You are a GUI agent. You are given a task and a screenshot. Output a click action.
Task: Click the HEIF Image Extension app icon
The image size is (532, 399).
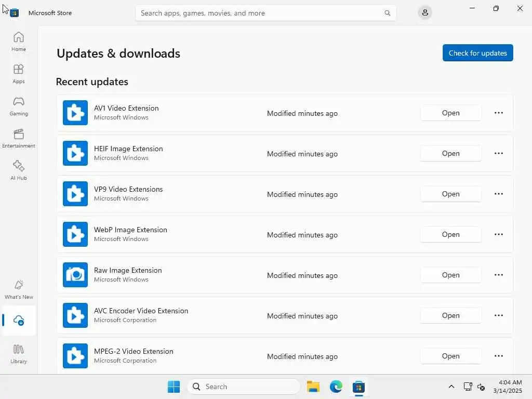point(75,153)
